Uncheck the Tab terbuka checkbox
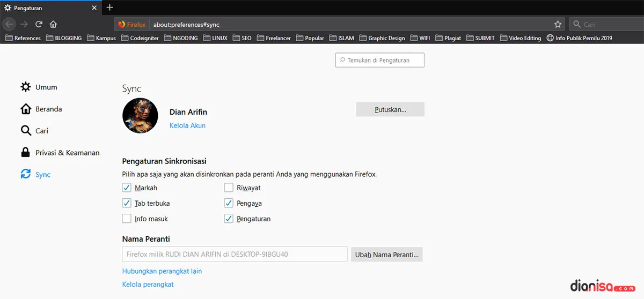Image resolution: width=644 pixels, height=299 pixels. [x=127, y=203]
